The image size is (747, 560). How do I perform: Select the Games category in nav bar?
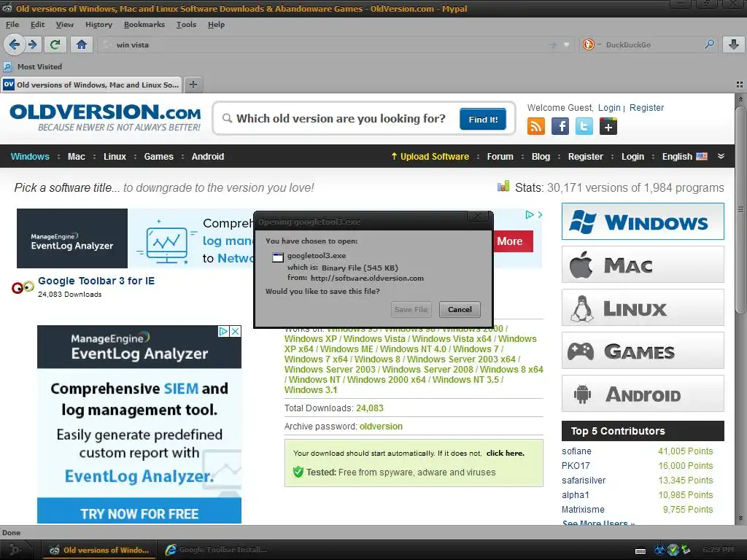click(x=158, y=156)
